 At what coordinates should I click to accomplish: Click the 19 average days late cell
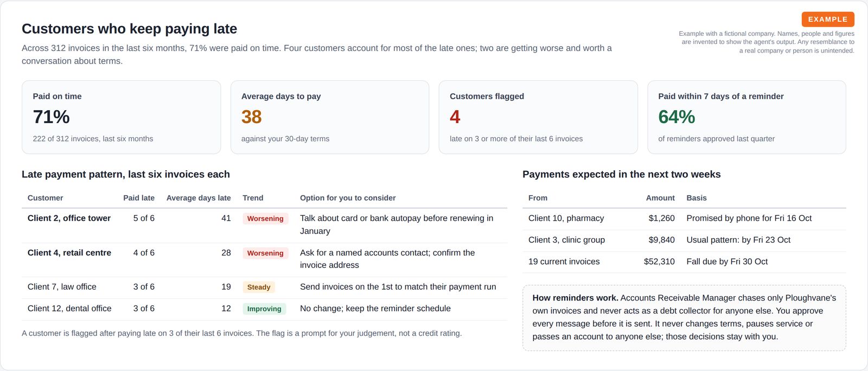226,287
